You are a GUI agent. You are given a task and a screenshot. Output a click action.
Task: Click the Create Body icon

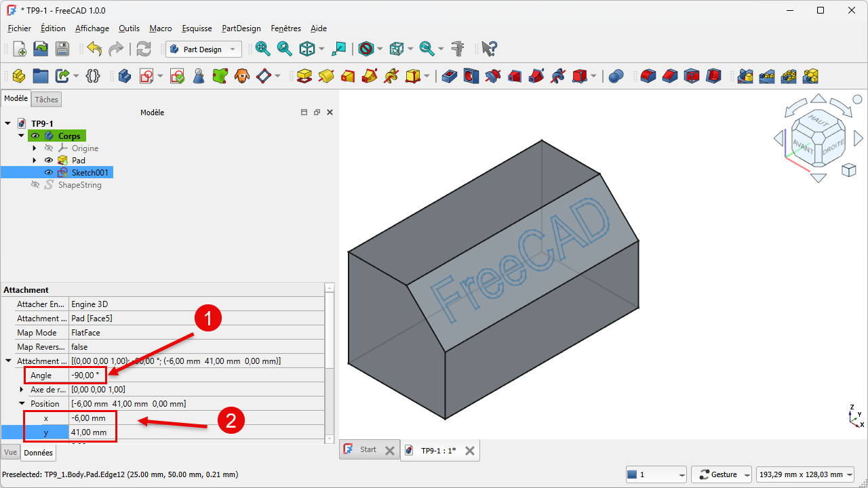click(x=124, y=76)
